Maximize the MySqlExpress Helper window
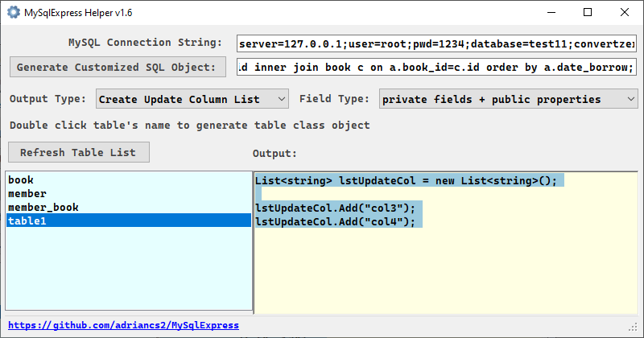This screenshot has width=644, height=338. pyautogui.click(x=588, y=12)
